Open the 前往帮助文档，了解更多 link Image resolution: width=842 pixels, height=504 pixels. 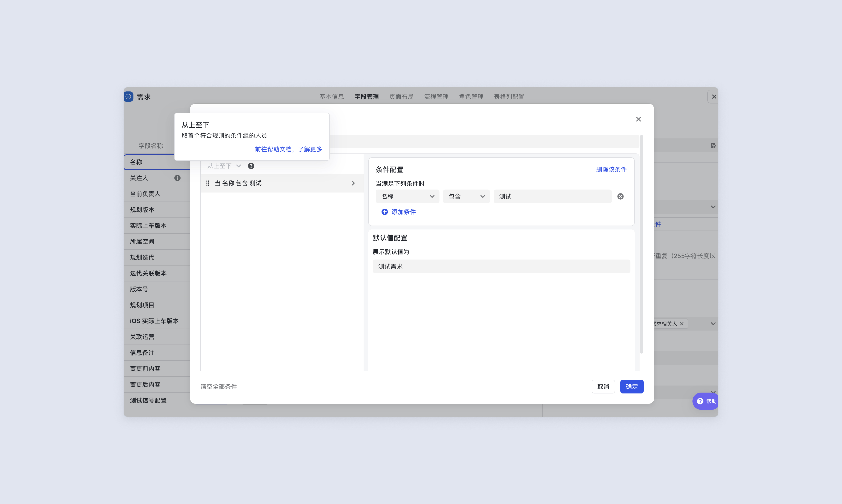(288, 149)
